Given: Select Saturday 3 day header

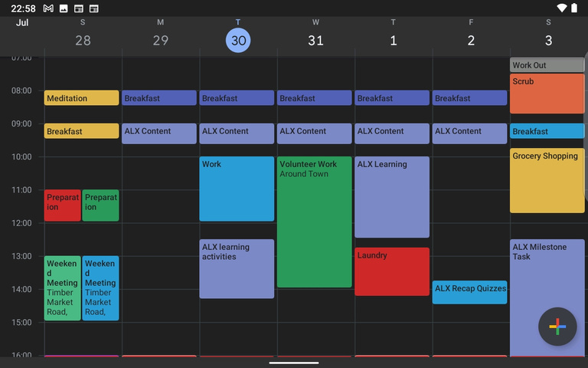Looking at the screenshot, I should [x=548, y=40].
